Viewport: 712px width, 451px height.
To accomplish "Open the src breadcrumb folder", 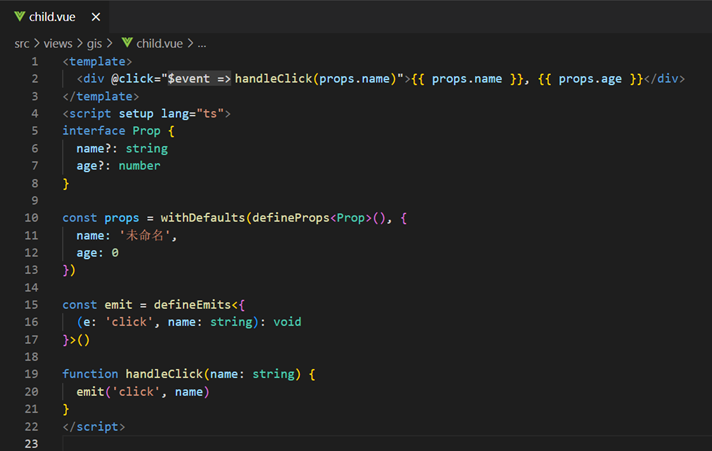I will pyautogui.click(x=22, y=43).
